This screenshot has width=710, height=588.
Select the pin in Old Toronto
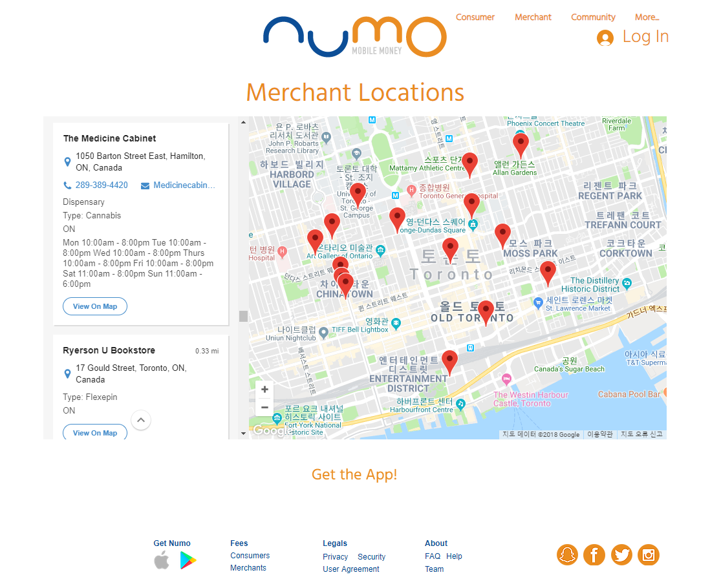pos(486,312)
